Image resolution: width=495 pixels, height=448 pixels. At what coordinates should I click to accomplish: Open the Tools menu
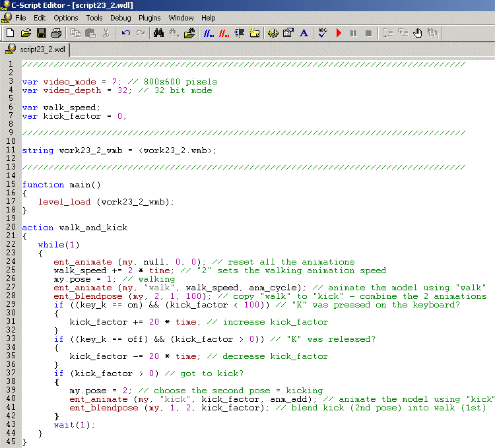point(94,18)
